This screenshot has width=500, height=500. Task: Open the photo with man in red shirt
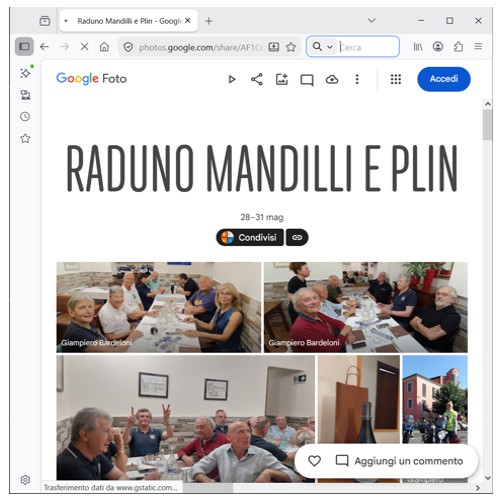[366, 307]
